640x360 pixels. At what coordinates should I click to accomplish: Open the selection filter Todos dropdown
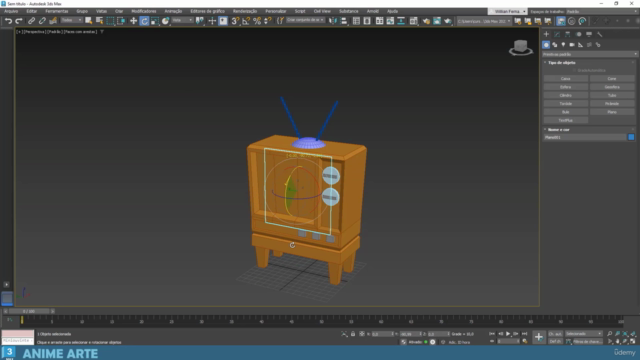(x=71, y=20)
